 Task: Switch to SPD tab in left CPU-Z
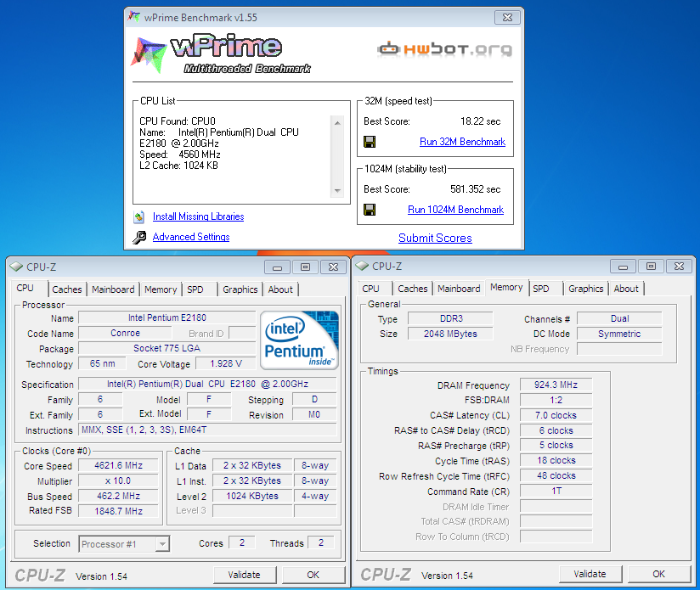tap(195, 289)
